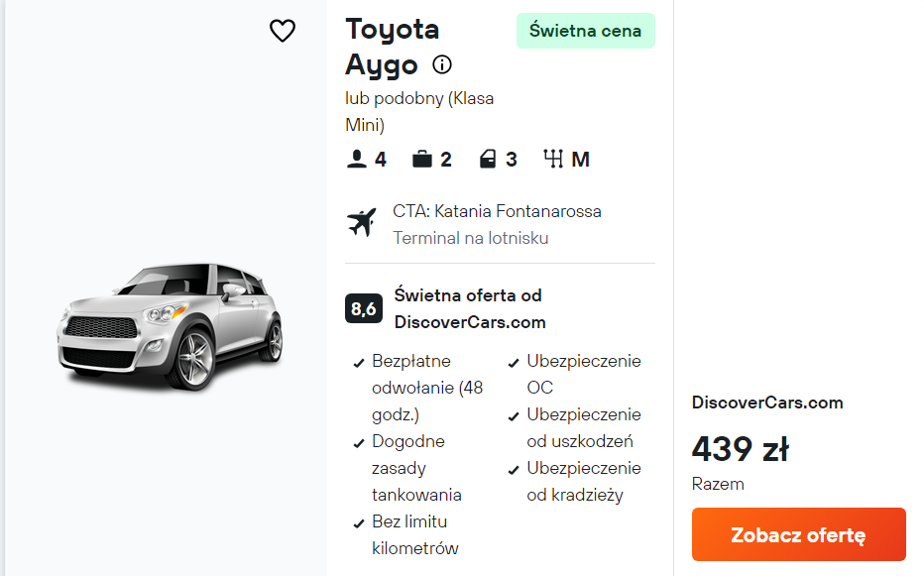Click the car doors icon
The height and width of the screenshot is (576, 924).
click(x=488, y=159)
